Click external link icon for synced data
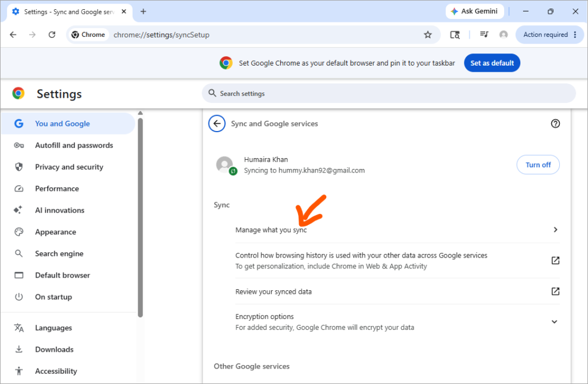588x384 pixels. (x=555, y=291)
